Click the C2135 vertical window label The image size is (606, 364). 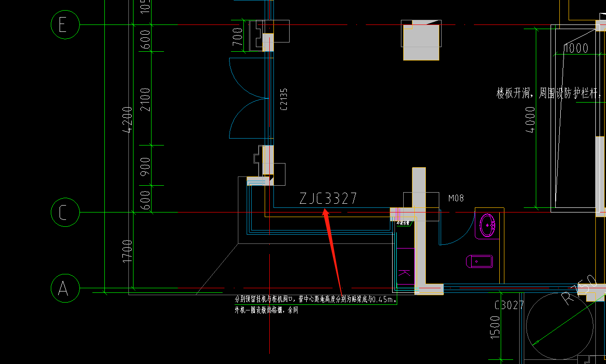point(284,99)
